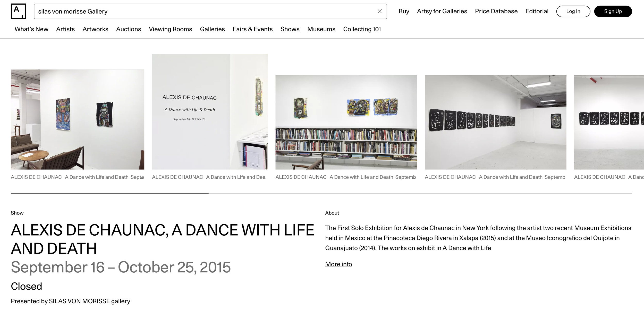644x321 pixels.
Task: Clear the search field with X icon
Action: [x=379, y=11]
